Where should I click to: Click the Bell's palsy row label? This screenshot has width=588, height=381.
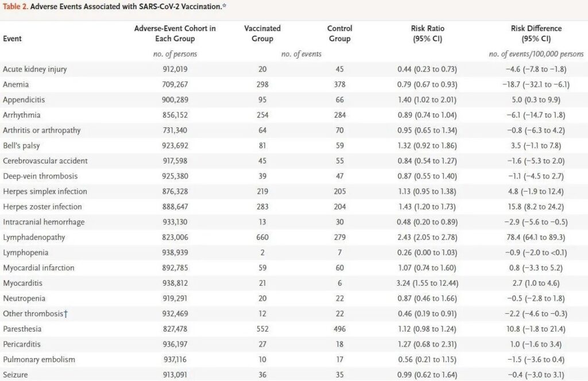[x=25, y=145]
